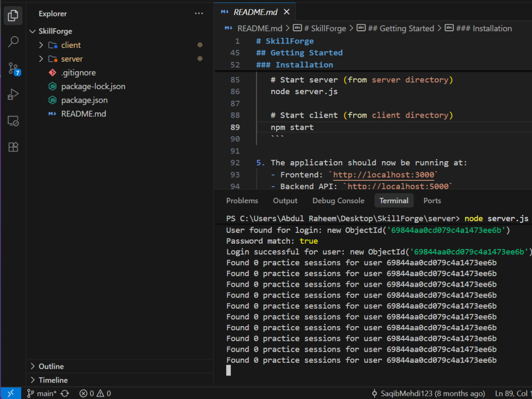Open the Remote Explorer icon
Image resolution: width=532 pixels, height=399 pixels.
pos(13,121)
